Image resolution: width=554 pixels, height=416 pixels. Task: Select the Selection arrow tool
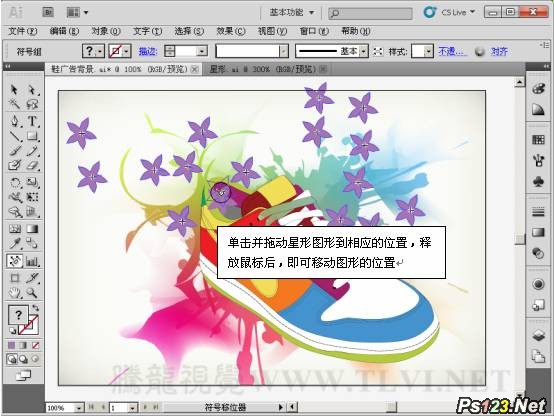click(x=14, y=89)
